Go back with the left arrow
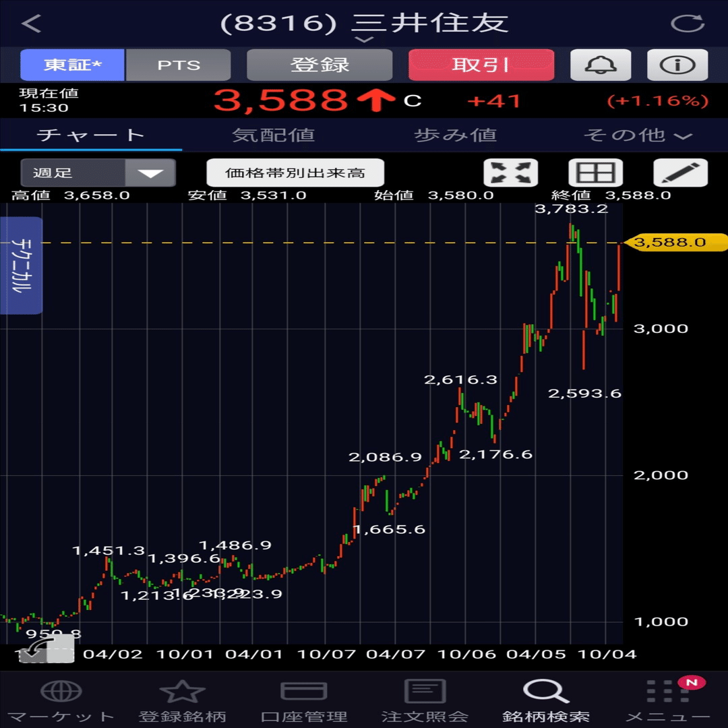This screenshot has width=728, height=728. [31, 23]
